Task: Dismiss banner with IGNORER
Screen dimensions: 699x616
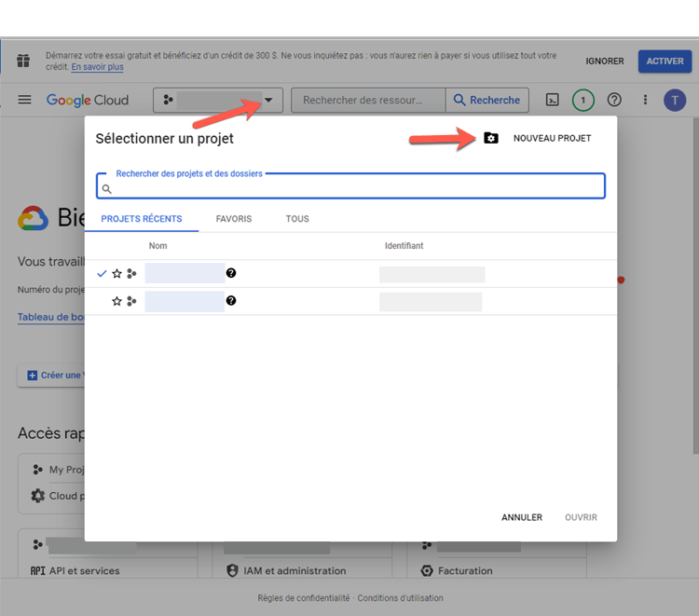Action: point(605,62)
